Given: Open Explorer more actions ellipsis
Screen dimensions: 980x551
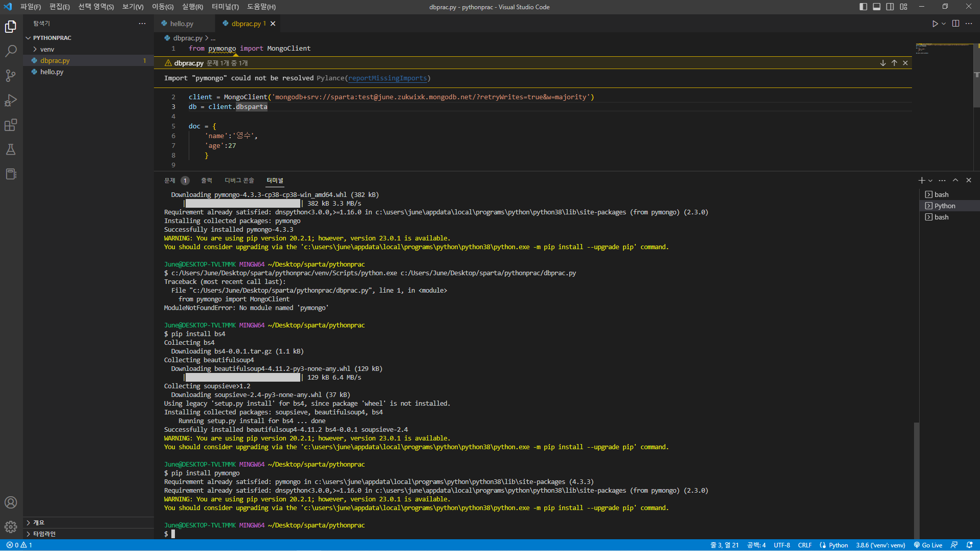Looking at the screenshot, I should click(142, 24).
